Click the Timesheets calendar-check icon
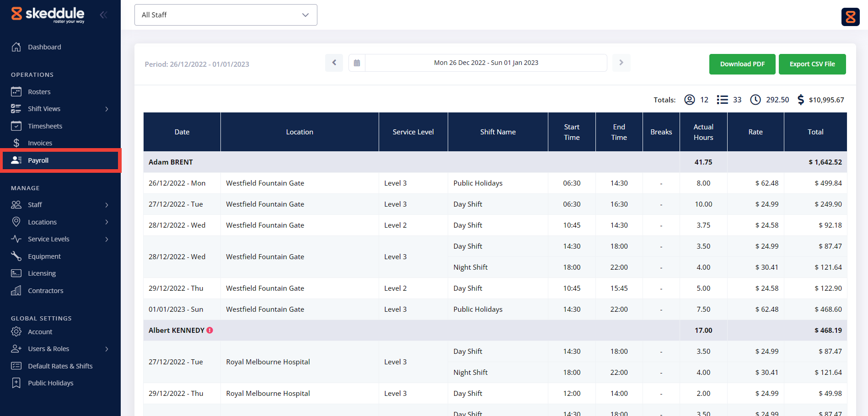This screenshot has width=868, height=416. (16, 126)
